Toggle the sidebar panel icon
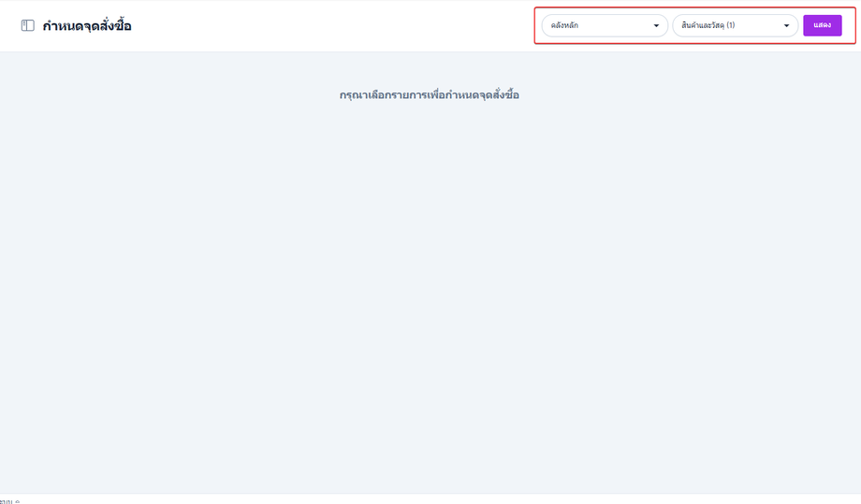Image resolution: width=861 pixels, height=504 pixels. (x=27, y=26)
